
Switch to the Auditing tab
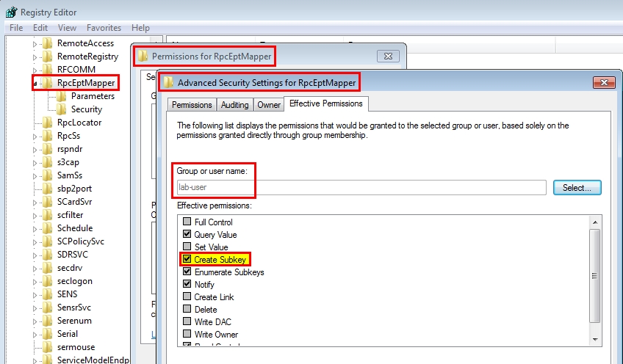tap(235, 105)
